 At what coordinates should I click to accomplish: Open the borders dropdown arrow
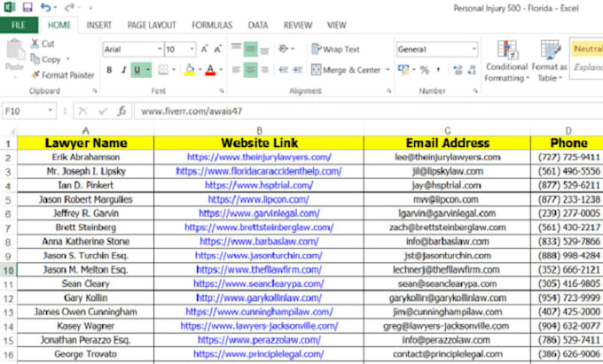coord(174,70)
